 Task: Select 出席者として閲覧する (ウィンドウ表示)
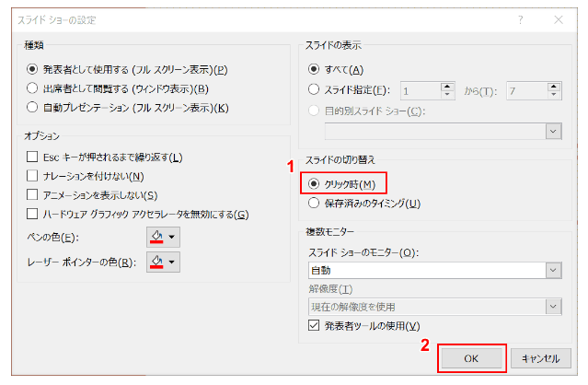(x=34, y=88)
